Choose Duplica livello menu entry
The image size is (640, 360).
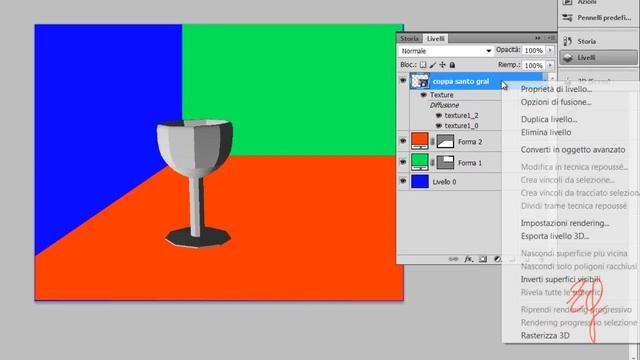point(549,119)
